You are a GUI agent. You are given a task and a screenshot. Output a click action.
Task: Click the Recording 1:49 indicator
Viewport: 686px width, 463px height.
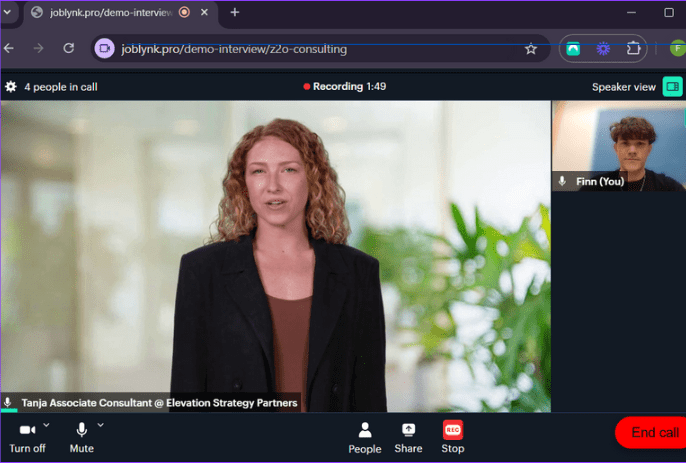[345, 87]
